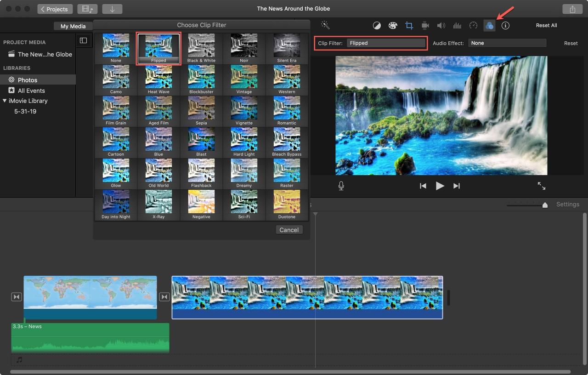Select the cropping tool
The height and width of the screenshot is (375, 588).
[x=409, y=26]
